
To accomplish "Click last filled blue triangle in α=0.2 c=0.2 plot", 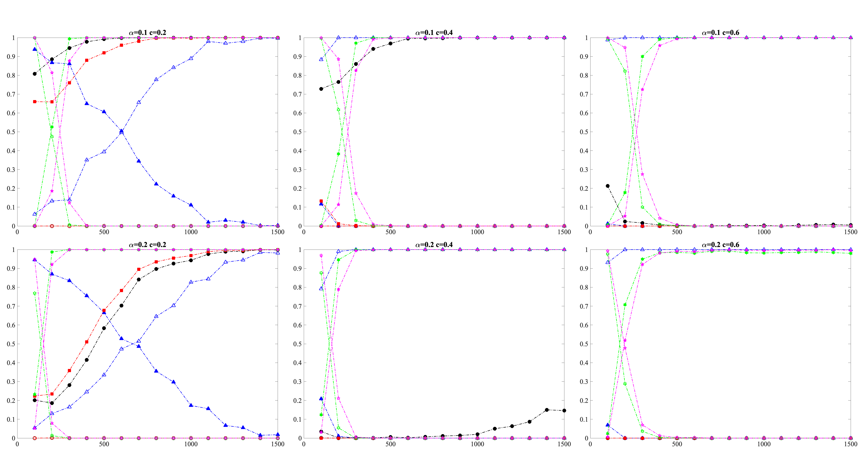I will click(x=278, y=435).
